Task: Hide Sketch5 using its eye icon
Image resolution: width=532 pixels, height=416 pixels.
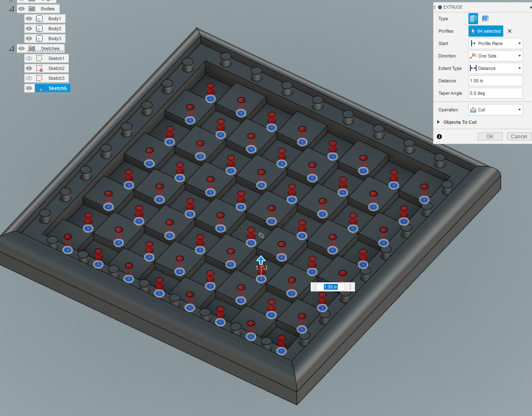Action: pos(29,88)
